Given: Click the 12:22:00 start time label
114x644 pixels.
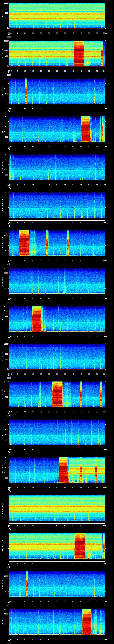Looking at the screenshot, I should point(9,33).
